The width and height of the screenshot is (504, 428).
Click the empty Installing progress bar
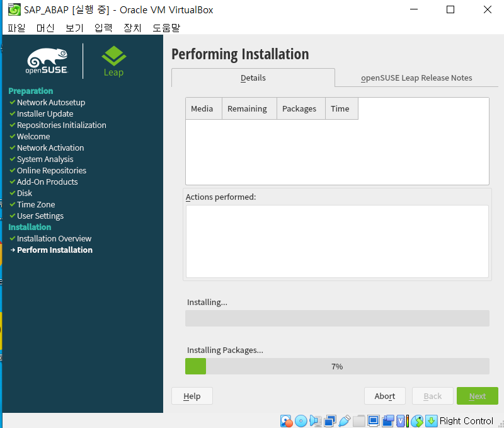[x=337, y=318]
